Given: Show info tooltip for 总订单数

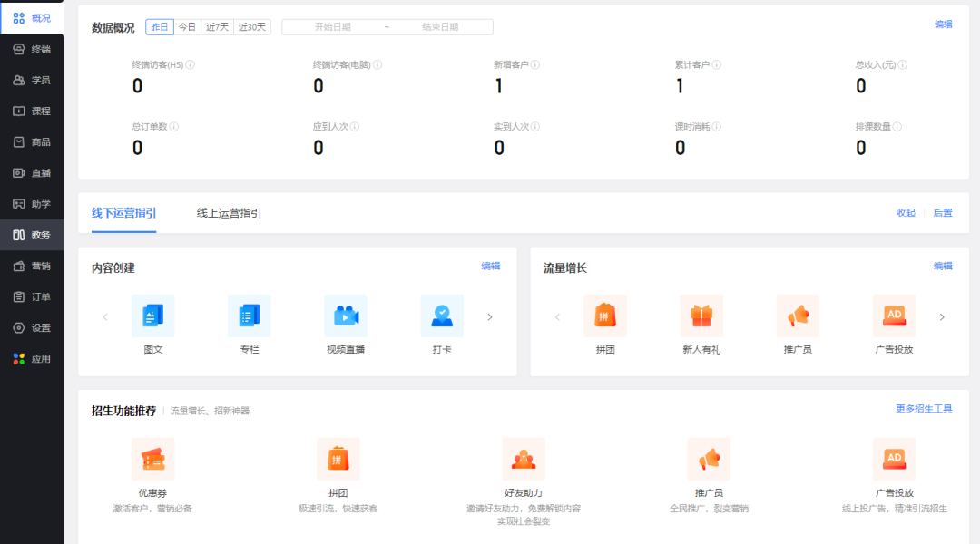Looking at the screenshot, I should (174, 127).
